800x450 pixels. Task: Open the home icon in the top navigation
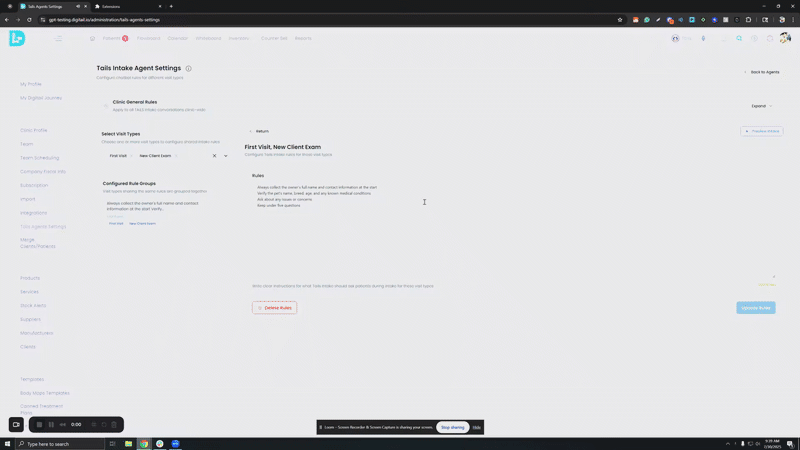(92, 38)
